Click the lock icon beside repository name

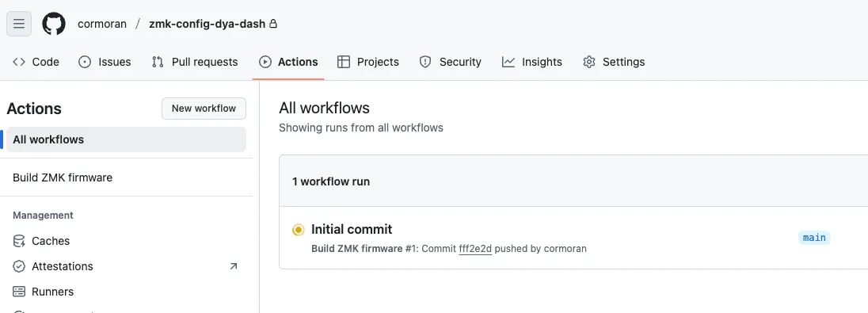(x=273, y=24)
